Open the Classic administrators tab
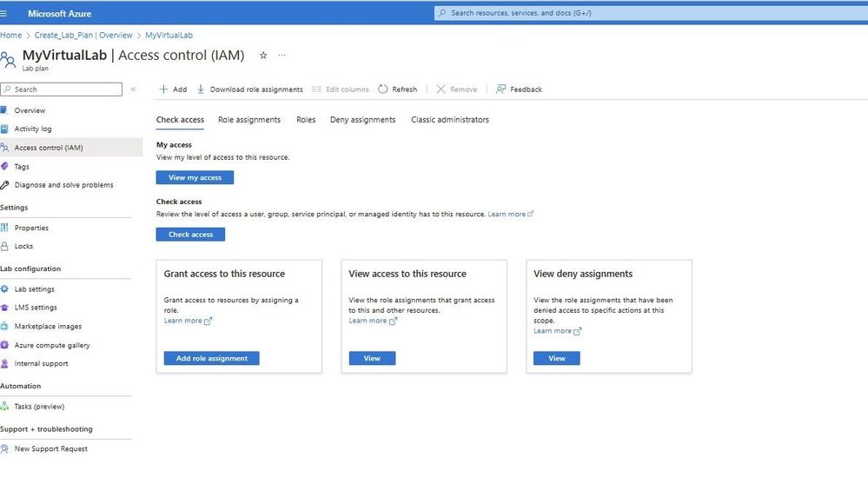Screen dimensions: 868x484 pyautogui.click(x=450, y=120)
